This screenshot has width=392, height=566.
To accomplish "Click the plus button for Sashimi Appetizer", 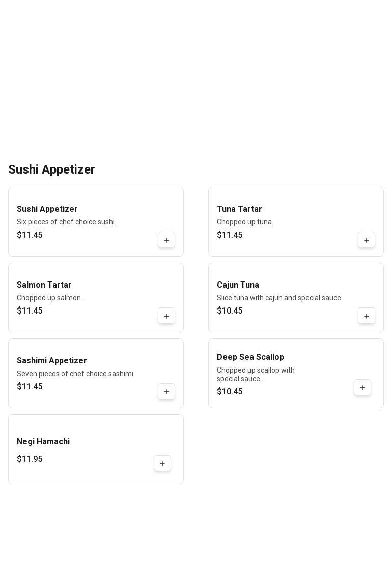I will (x=166, y=392).
